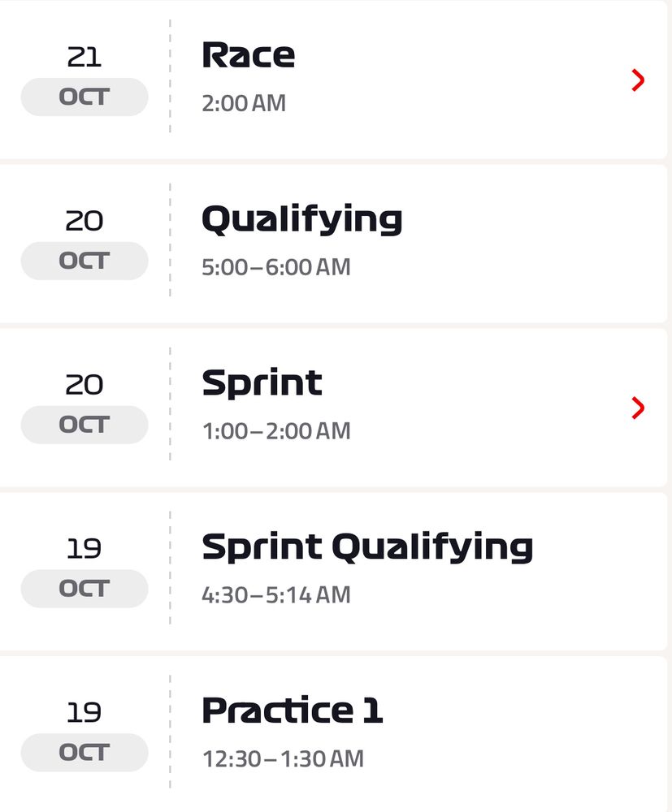
Task: Tap the 4:30–5:14 AM time slot
Action: (276, 595)
